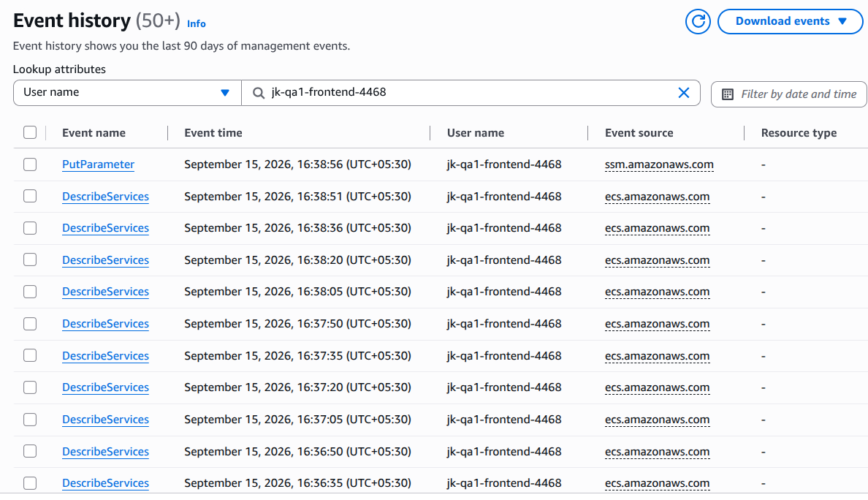Image resolution: width=868 pixels, height=500 pixels.
Task: Refresh the event history list
Action: [698, 22]
